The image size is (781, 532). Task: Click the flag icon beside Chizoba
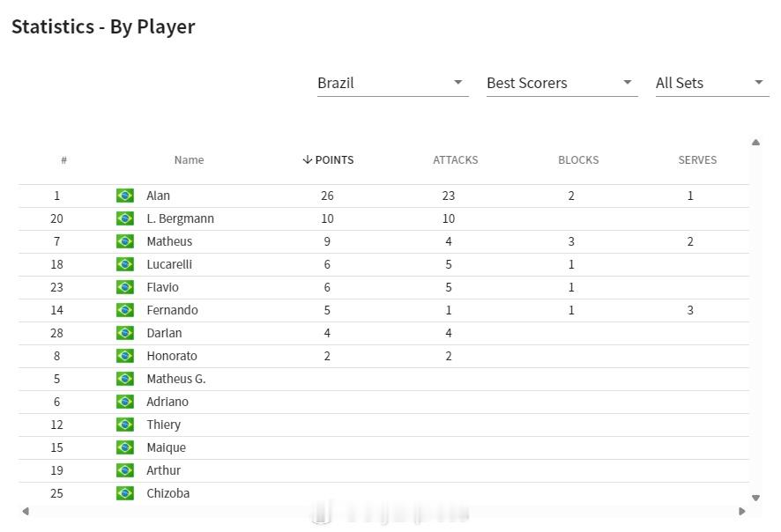coord(125,493)
